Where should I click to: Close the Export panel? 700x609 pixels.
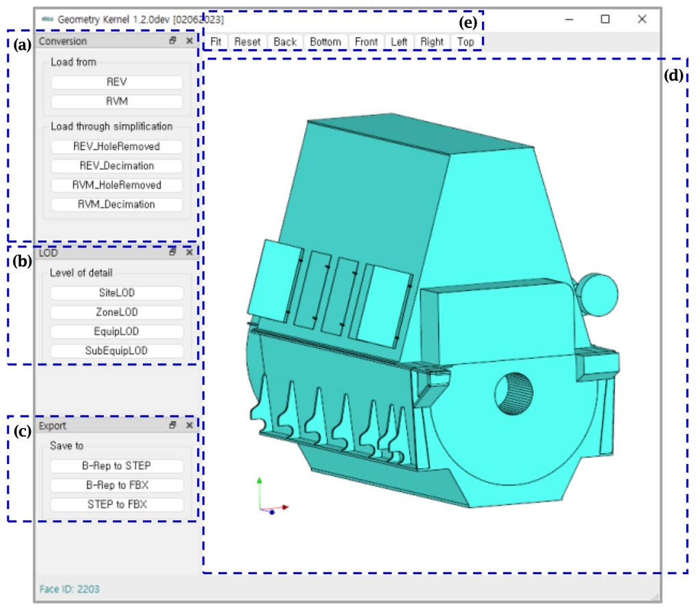click(x=189, y=425)
